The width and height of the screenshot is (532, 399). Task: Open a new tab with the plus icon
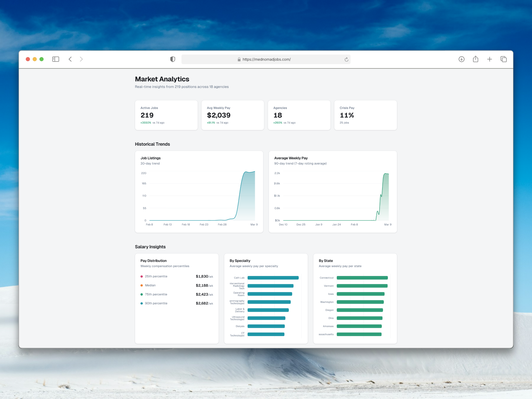point(490,59)
